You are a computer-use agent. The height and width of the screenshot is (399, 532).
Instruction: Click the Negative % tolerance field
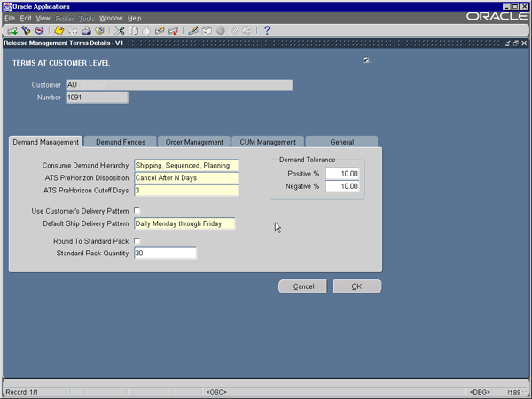pos(341,186)
